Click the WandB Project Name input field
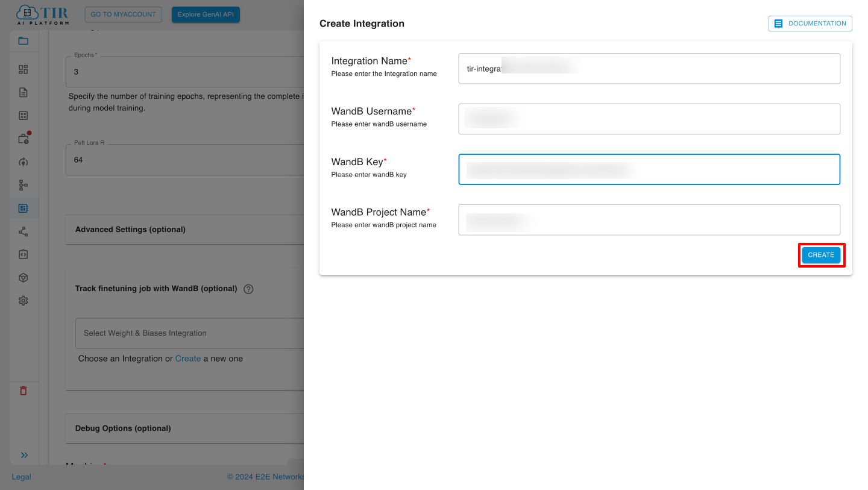868x490 pixels. [x=649, y=220]
